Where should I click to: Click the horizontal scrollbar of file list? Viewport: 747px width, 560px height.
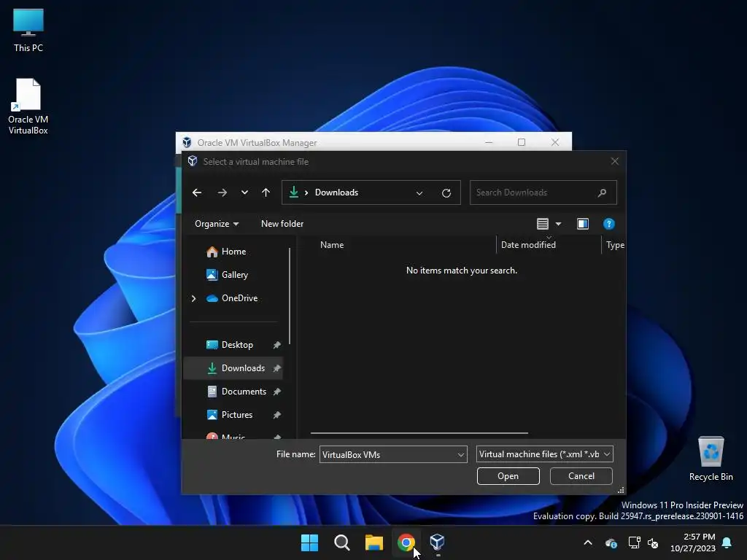pos(419,433)
